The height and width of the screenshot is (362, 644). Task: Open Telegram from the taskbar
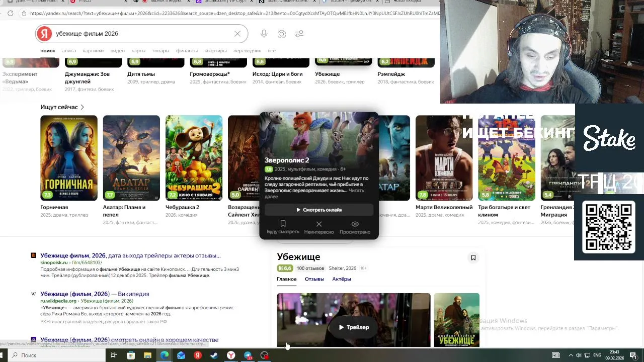click(x=248, y=355)
